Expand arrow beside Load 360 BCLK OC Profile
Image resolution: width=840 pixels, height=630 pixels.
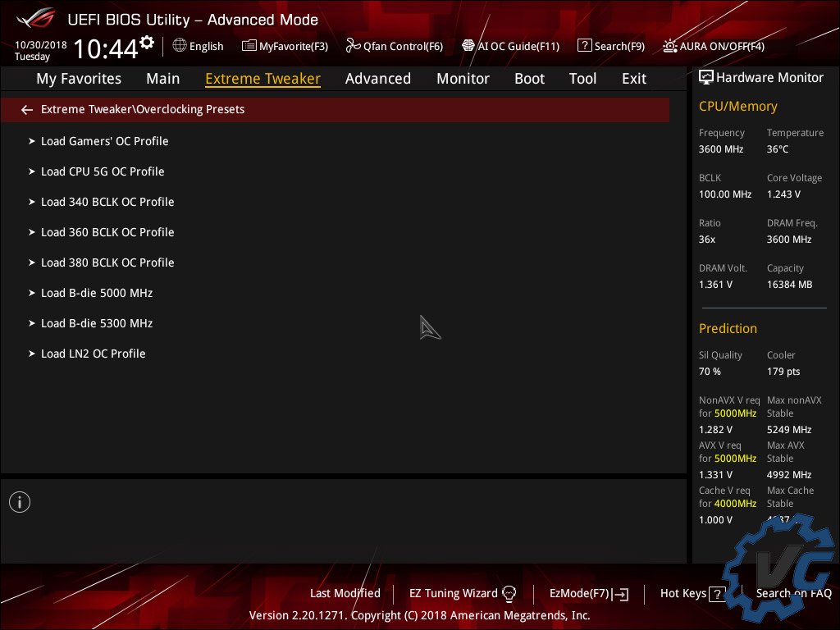tap(32, 232)
